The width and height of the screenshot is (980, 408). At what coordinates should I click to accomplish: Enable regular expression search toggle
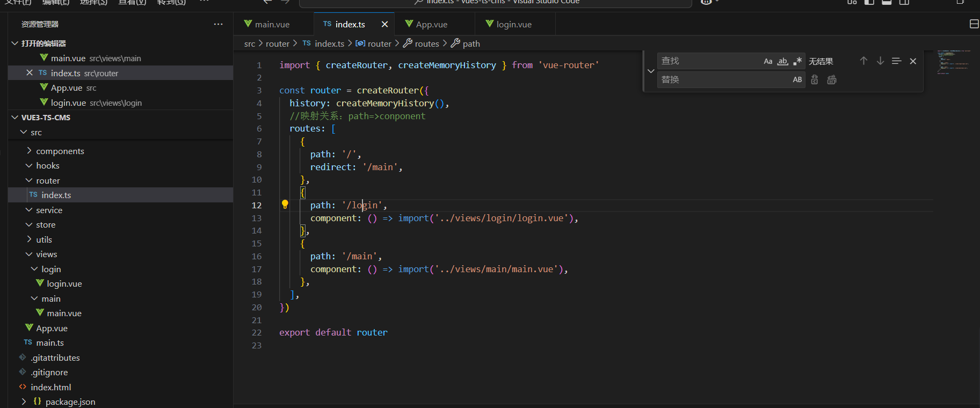coord(797,61)
